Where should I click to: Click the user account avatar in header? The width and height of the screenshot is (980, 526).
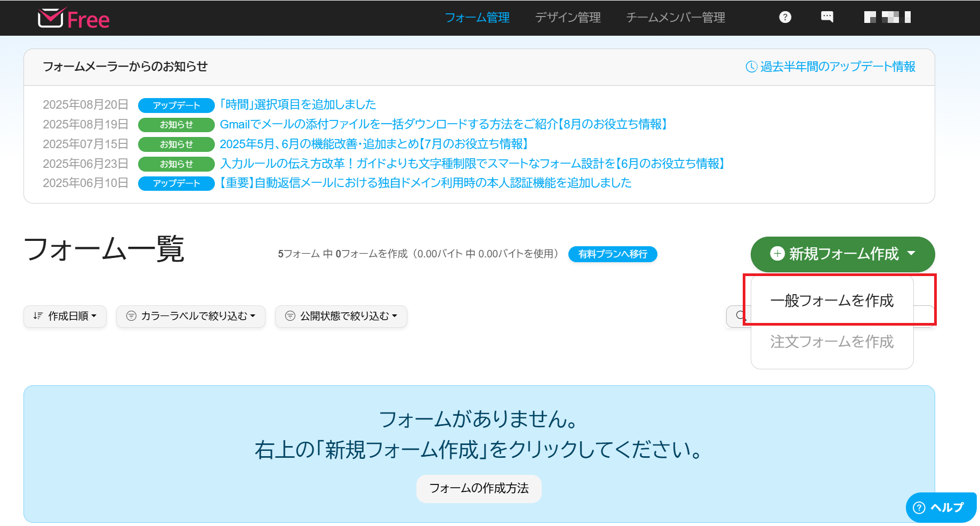pyautogui.click(x=887, y=17)
